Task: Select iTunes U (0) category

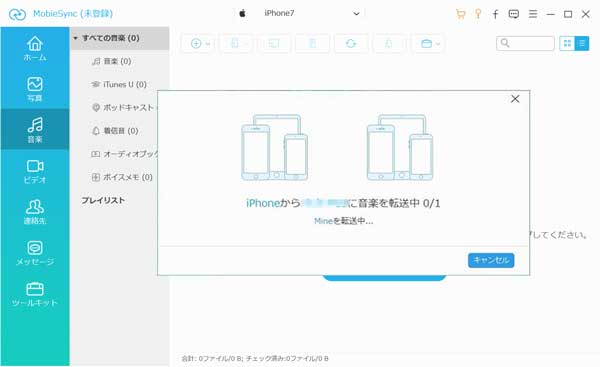Action: 119,85
